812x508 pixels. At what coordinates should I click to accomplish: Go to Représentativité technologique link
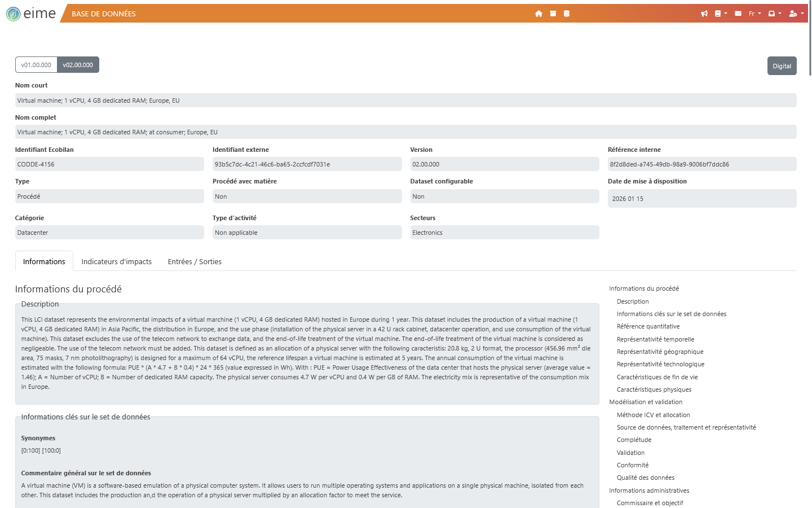661,364
